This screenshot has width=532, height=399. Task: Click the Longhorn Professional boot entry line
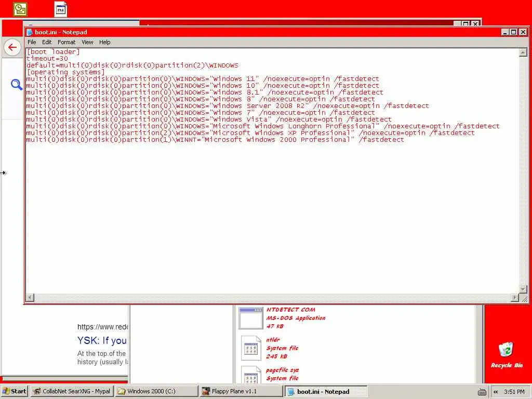(x=263, y=126)
